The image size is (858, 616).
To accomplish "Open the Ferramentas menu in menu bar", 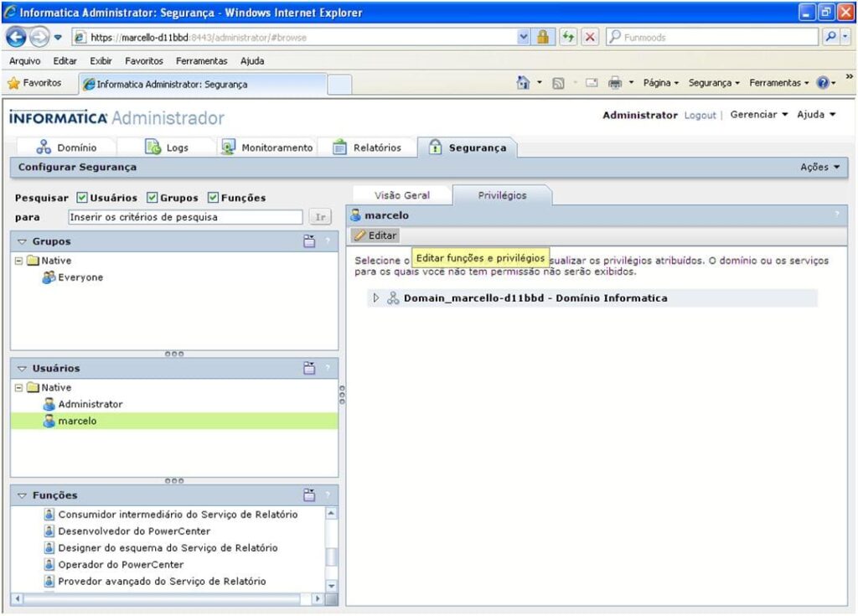I will click(201, 61).
